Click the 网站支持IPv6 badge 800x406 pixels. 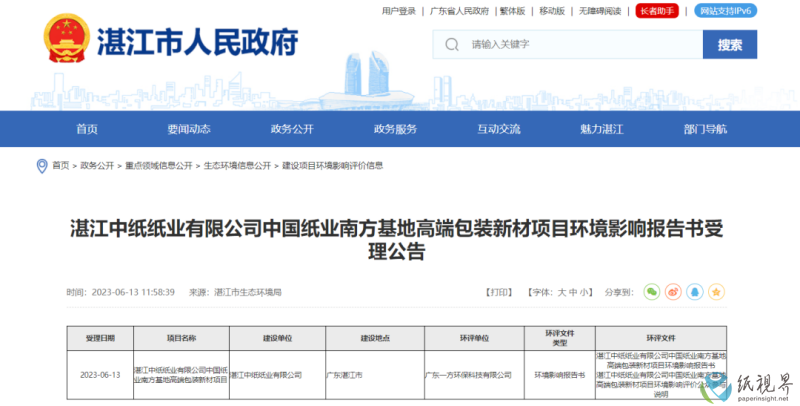pyautogui.click(x=726, y=11)
